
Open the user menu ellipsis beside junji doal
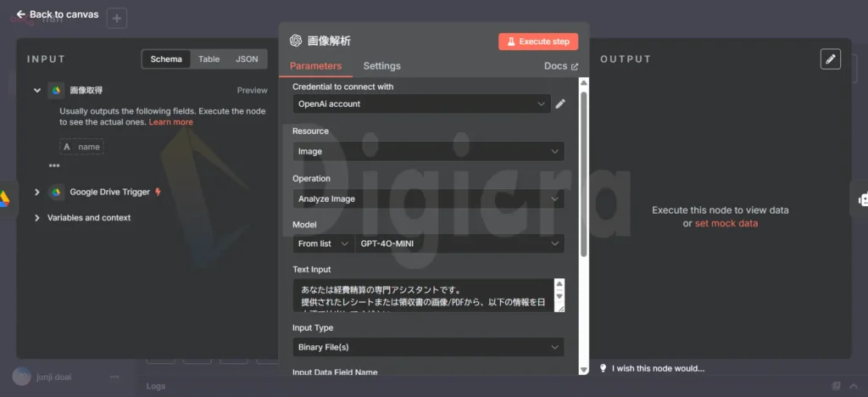pyautogui.click(x=114, y=377)
